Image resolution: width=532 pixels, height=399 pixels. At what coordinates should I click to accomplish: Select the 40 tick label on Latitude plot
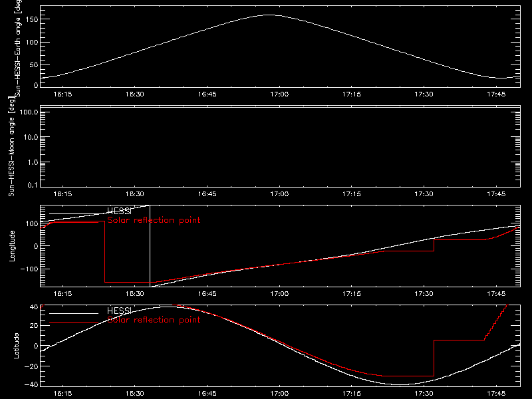click(x=34, y=307)
